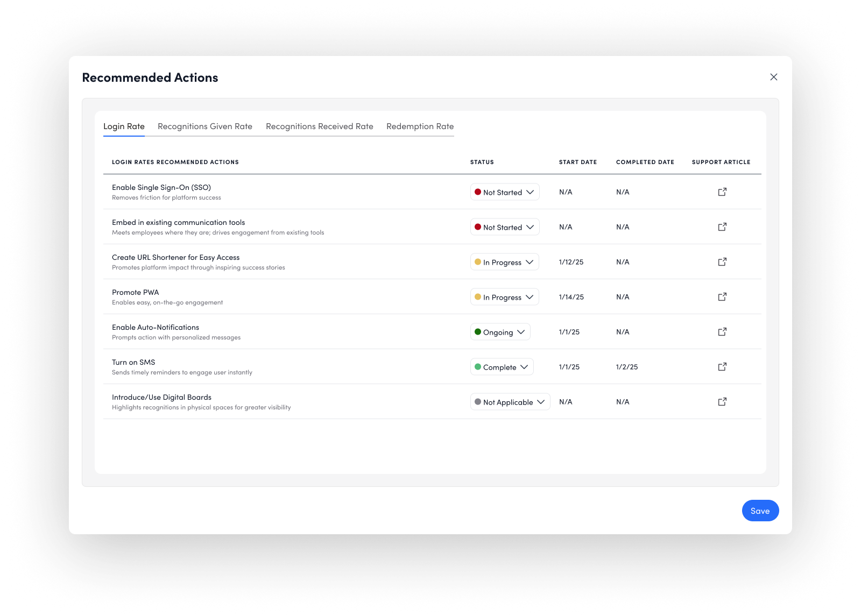Open the Redemption Rate tab

point(420,126)
